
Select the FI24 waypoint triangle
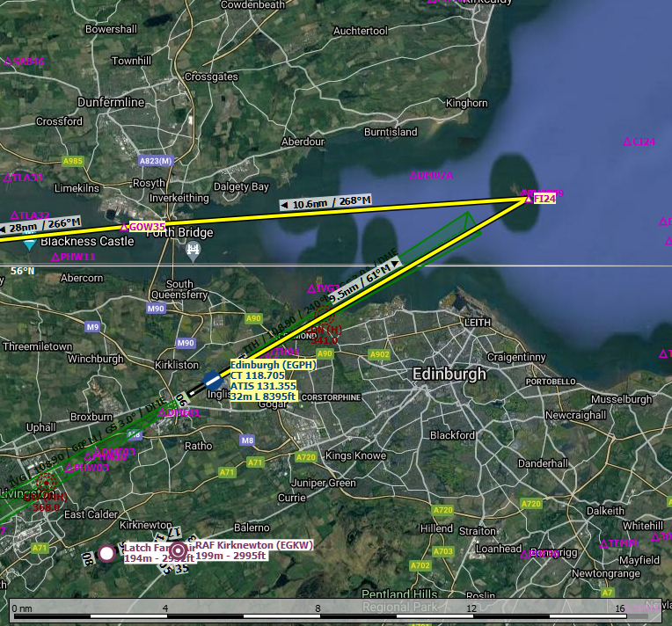[529, 200]
